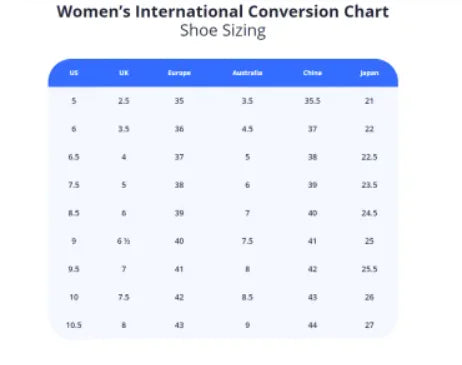Viewport: 462px width, 365px height.
Task: Select the China column header
Action: tap(312, 73)
